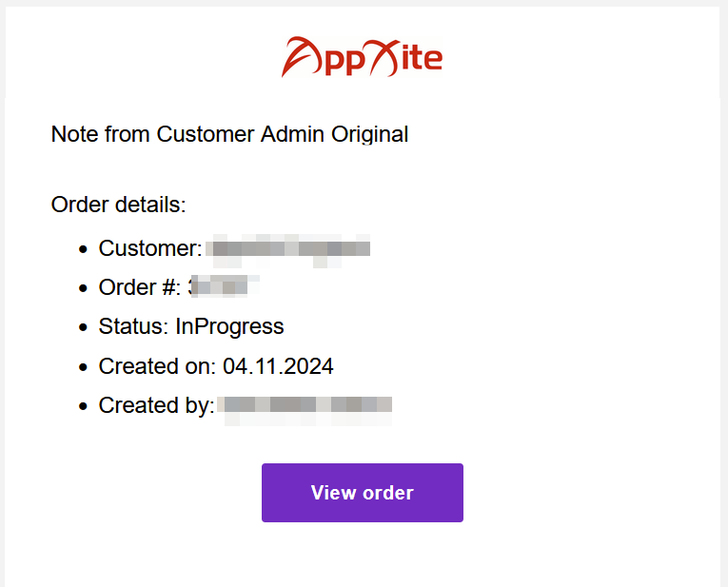Viewport: 728px width, 587px height.
Task: Click the Created on label text
Action: [157, 366]
